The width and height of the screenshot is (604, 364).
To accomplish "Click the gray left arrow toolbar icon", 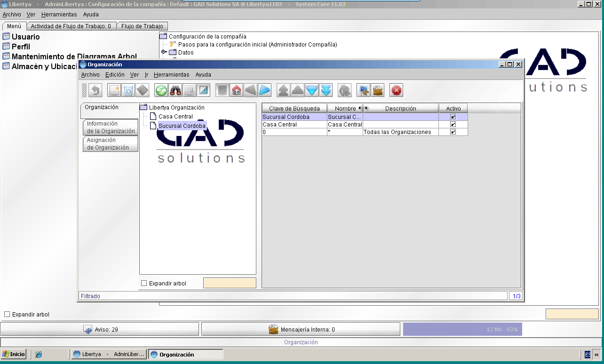I will pyautogui.click(x=251, y=90).
